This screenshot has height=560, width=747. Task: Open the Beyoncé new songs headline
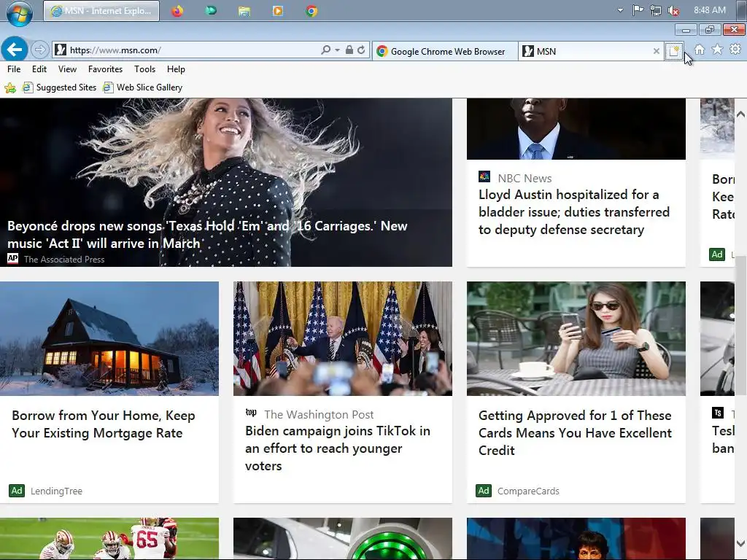click(207, 234)
